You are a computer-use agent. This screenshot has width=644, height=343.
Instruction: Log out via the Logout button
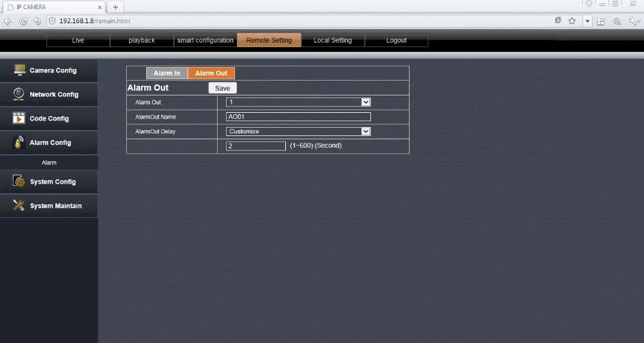point(396,41)
